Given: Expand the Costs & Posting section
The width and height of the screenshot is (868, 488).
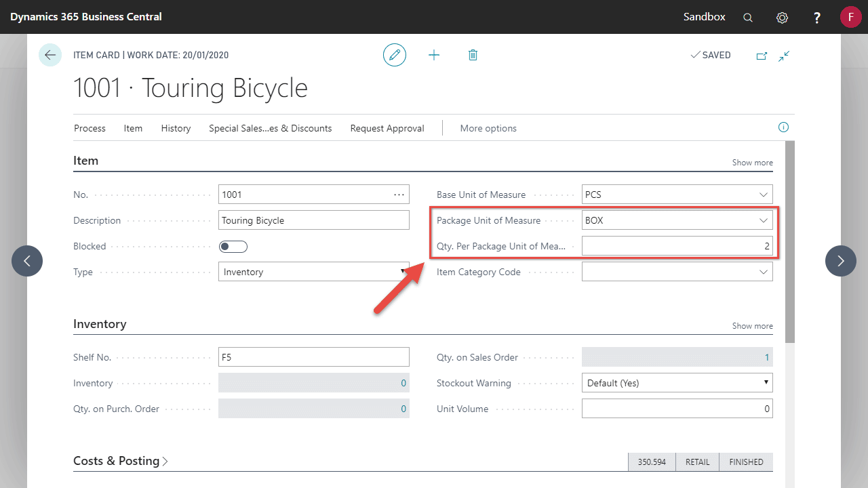Looking at the screenshot, I should point(121,461).
